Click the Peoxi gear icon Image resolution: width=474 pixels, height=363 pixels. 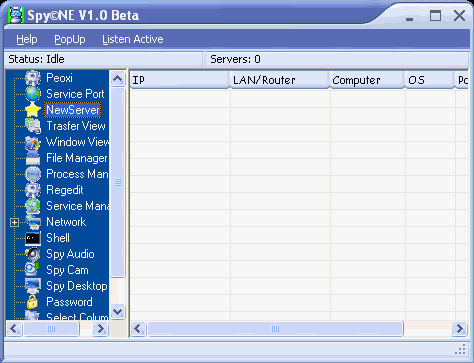pyautogui.click(x=33, y=78)
